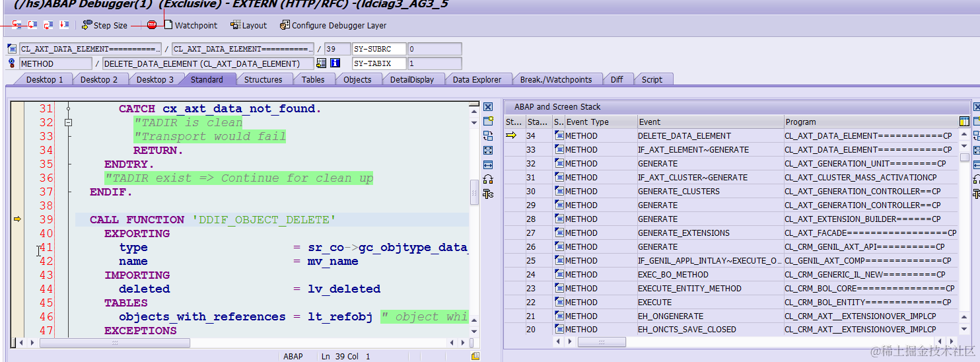980x362 pixels.
Task: Click the Execute step icon
Action: (32, 25)
